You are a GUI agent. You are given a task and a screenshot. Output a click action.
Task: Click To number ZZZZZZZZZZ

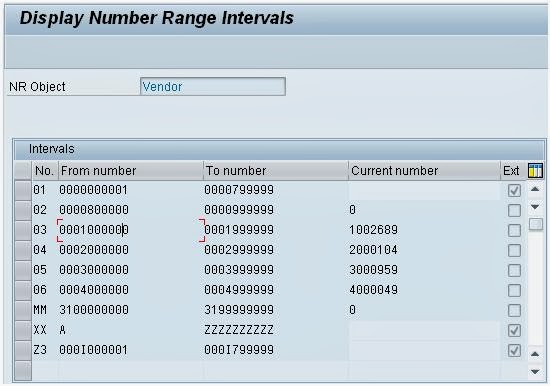(x=239, y=330)
